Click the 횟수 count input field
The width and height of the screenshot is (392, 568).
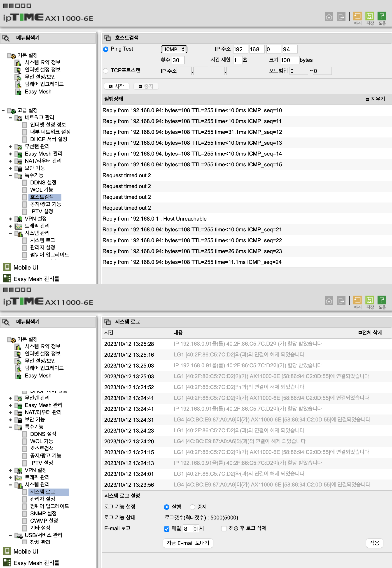(178, 60)
